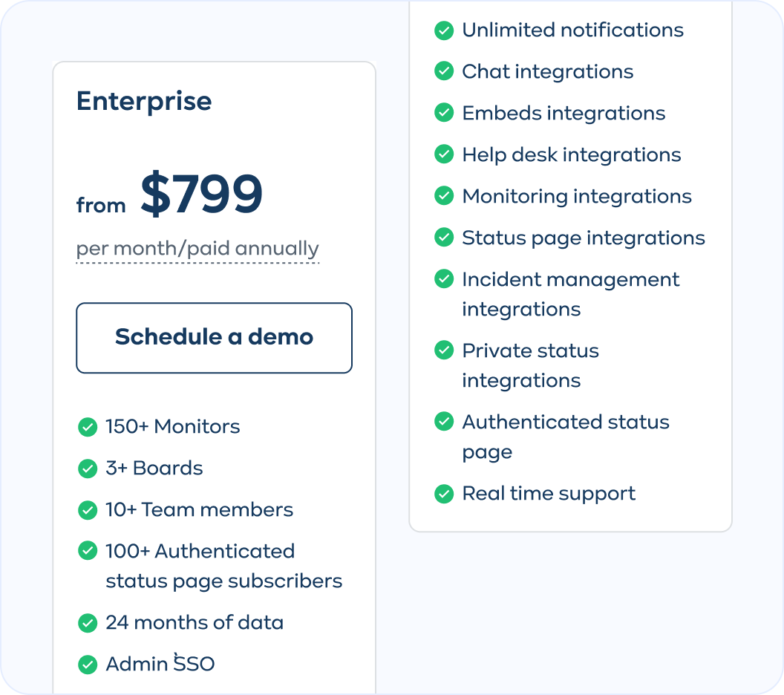Click the green check next to 10+ Team members
784x695 pixels.
click(88, 510)
